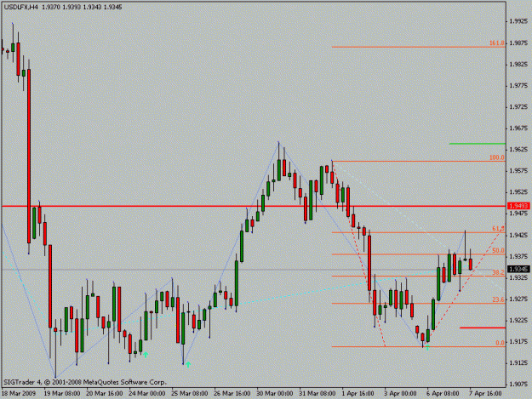Click the 38.2 Fibonacci level label
This screenshot has width=532, height=399.
499,272
